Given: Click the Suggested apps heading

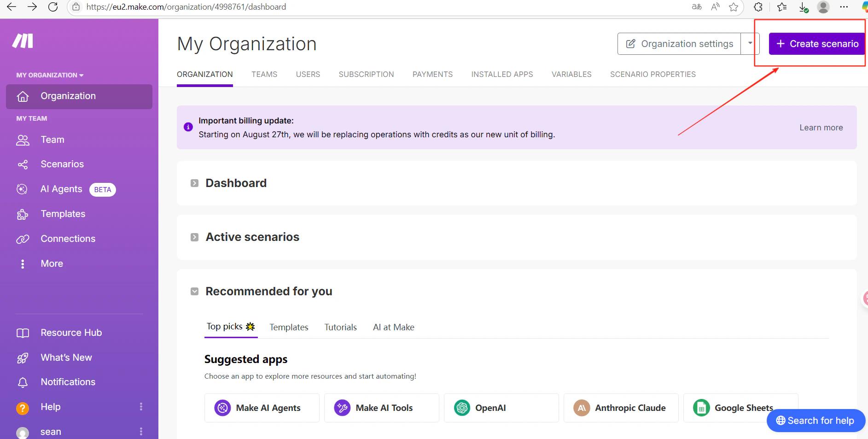Looking at the screenshot, I should pos(246,359).
